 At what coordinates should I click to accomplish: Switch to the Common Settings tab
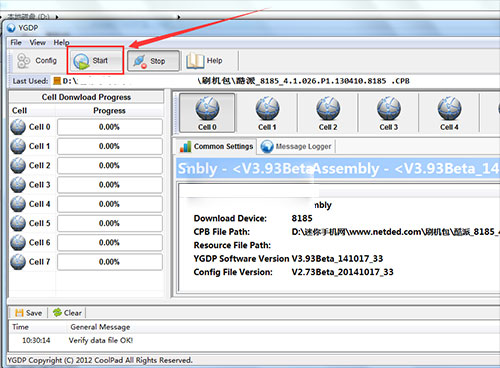[216, 146]
